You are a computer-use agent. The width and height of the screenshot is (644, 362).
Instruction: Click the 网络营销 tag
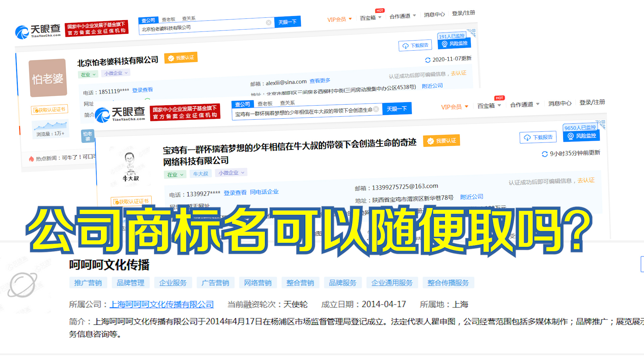point(258,283)
